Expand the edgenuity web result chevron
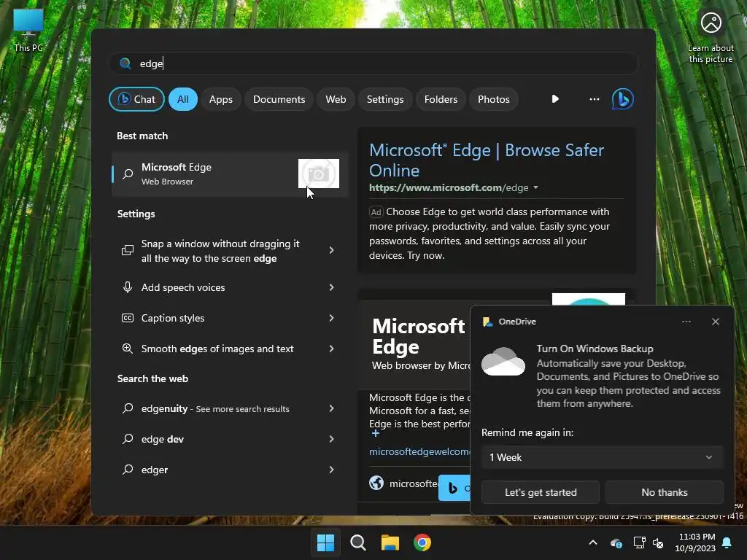The width and height of the screenshot is (747, 560). [x=332, y=408]
